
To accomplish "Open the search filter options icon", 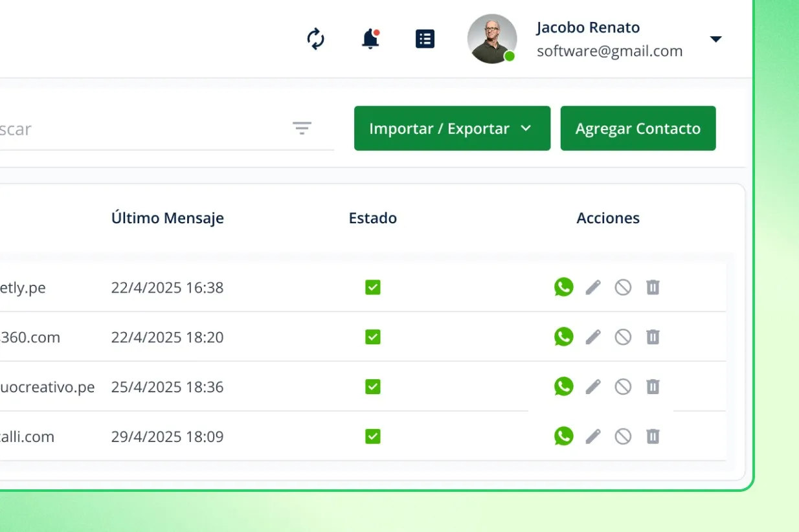I will click(302, 128).
